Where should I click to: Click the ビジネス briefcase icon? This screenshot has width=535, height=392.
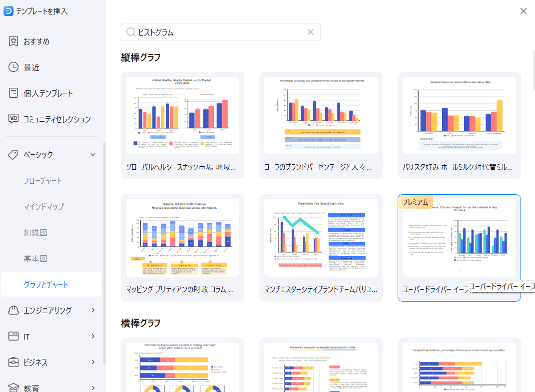(x=14, y=363)
